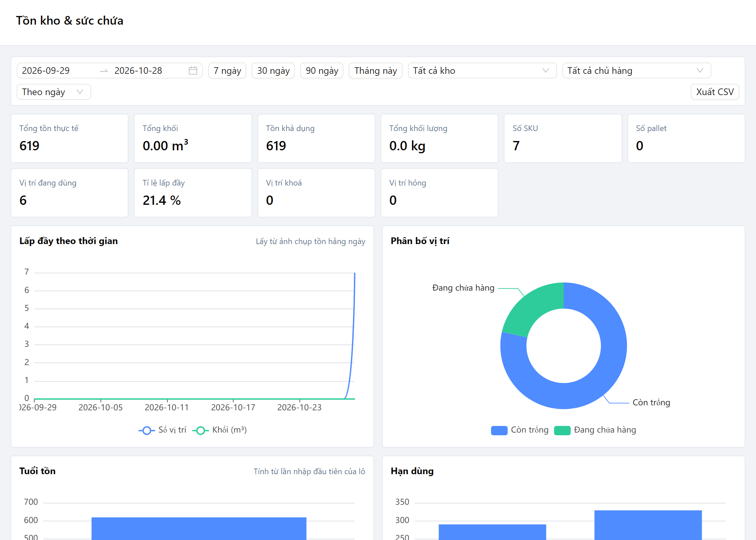
Task: Click the Vị trí hỏng value 0
Action: click(x=393, y=200)
